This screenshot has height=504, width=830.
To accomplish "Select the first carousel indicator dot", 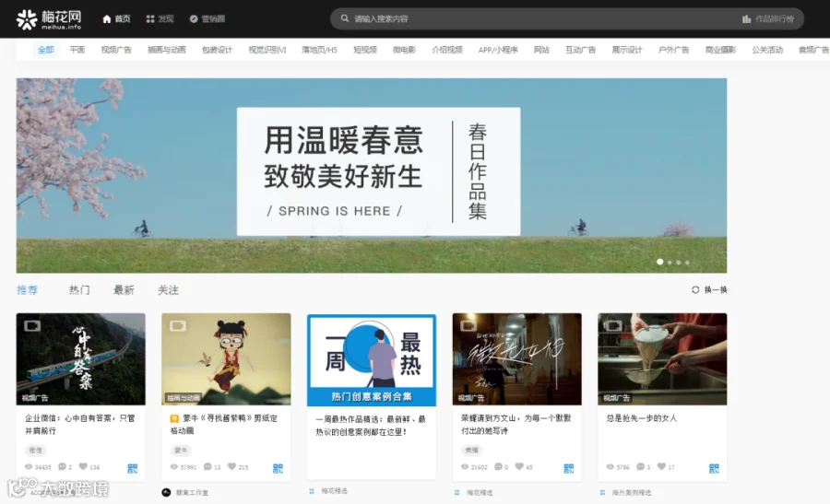I will pyautogui.click(x=659, y=262).
